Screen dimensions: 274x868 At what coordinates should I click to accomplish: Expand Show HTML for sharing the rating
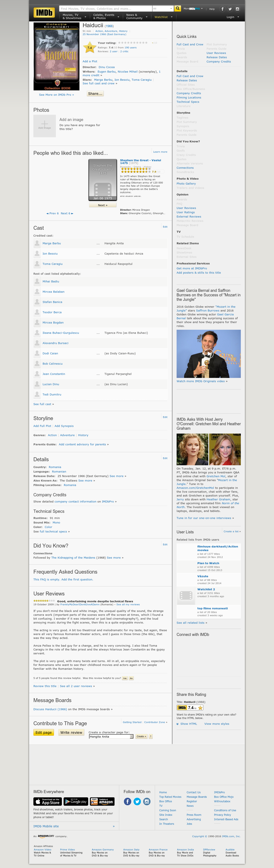tap(187, 724)
